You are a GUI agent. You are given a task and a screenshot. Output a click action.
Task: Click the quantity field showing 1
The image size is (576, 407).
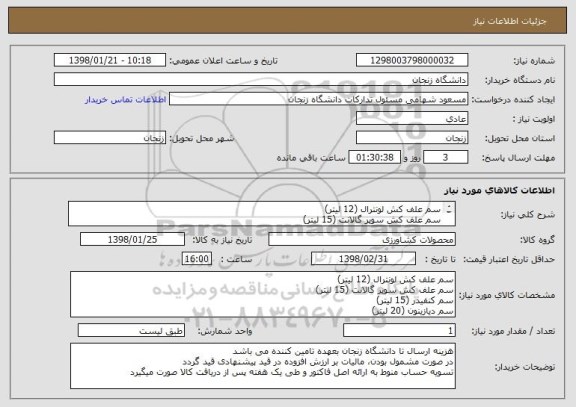pyautogui.click(x=399, y=331)
